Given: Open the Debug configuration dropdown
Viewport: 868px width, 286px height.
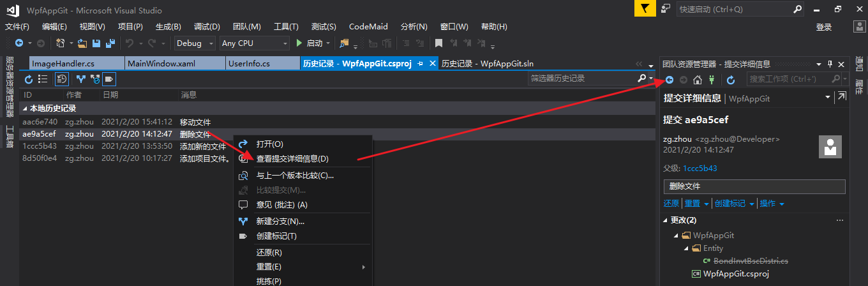Looking at the screenshot, I should [211, 43].
